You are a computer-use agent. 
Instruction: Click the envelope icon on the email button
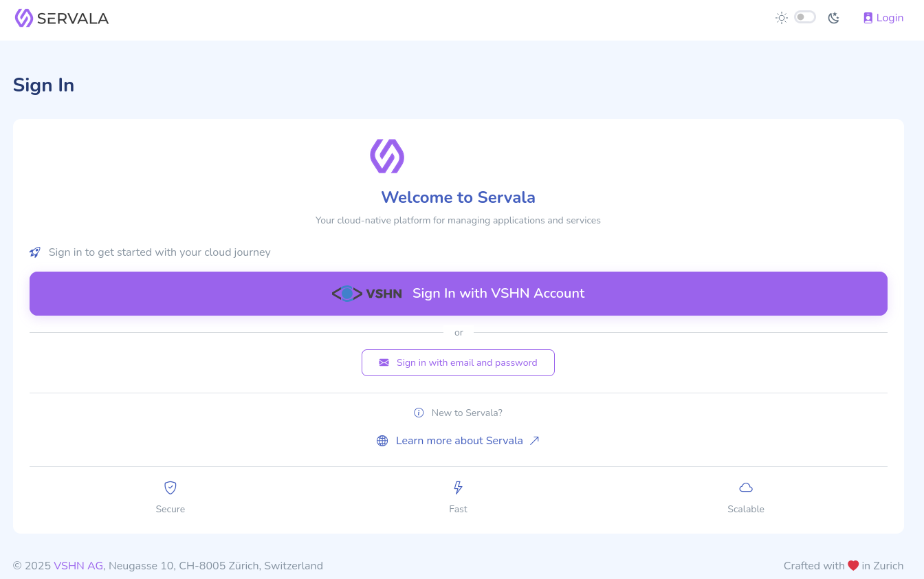click(384, 363)
